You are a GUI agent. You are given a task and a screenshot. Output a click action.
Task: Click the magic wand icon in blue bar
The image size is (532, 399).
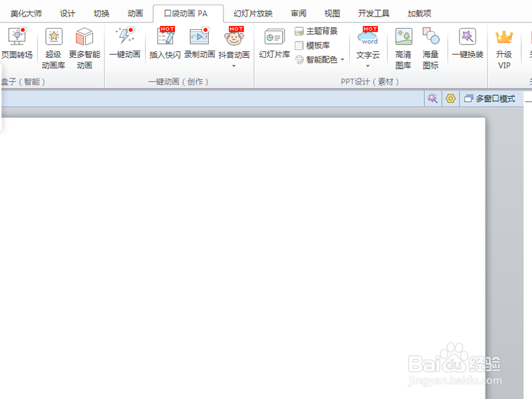(x=433, y=98)
